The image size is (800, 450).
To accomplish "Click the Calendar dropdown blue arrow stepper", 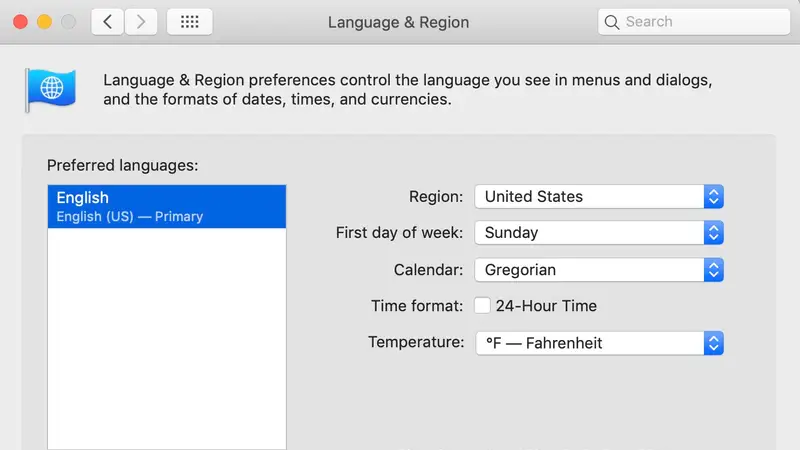I will [x=714, y=270].
